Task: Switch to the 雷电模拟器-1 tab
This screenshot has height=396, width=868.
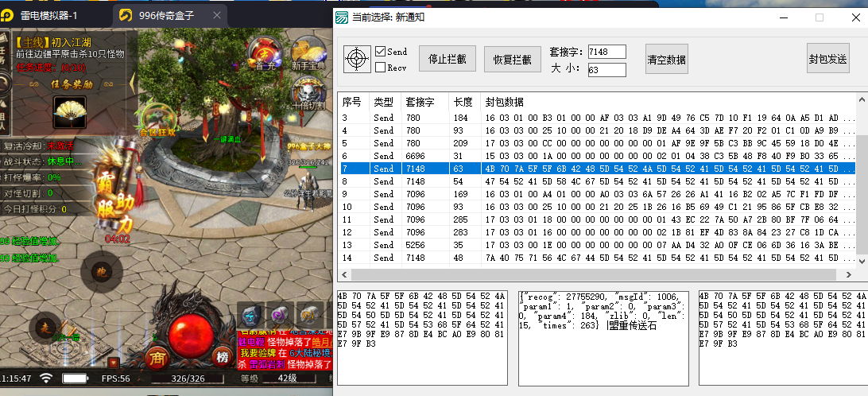Action: [x=53, y=15]
